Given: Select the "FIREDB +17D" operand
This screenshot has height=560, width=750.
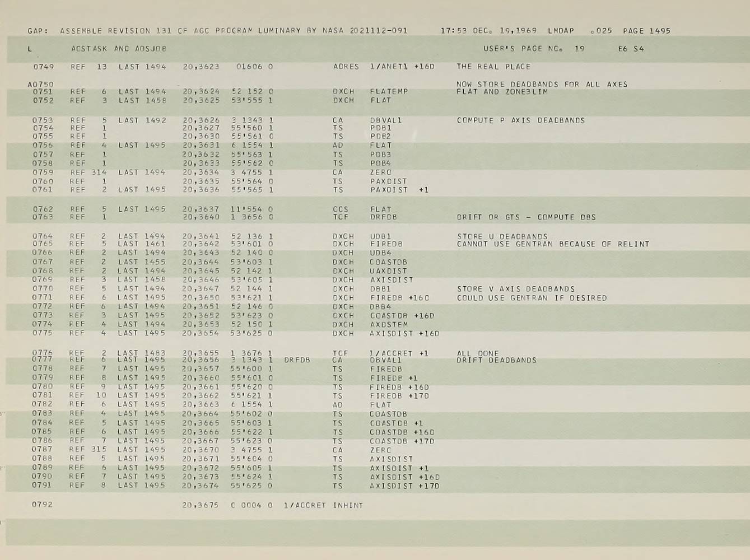Looking at the screenshot, I should point(399,396).
